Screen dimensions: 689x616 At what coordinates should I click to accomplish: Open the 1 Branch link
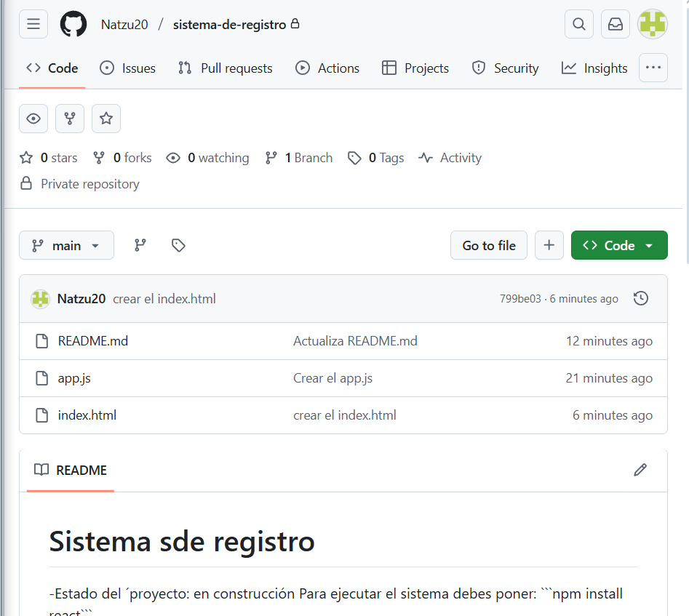299,158
